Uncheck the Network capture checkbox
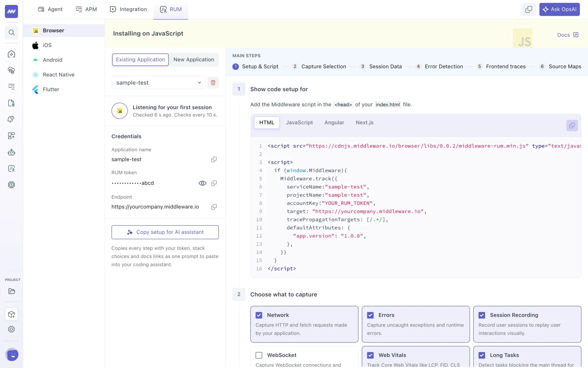Viewport: 588px width, 368px height. pyautogui.click(x=259, y=315)
